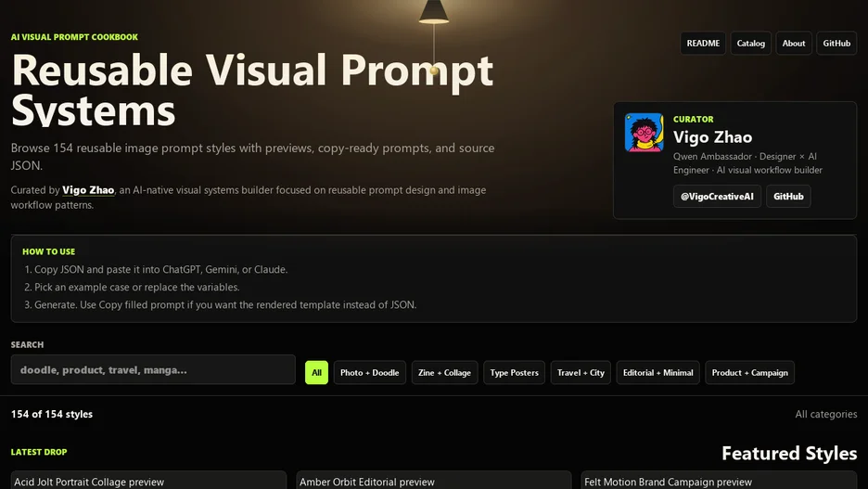
Task: Focus the style search input field
Action: tap(153, 370)
